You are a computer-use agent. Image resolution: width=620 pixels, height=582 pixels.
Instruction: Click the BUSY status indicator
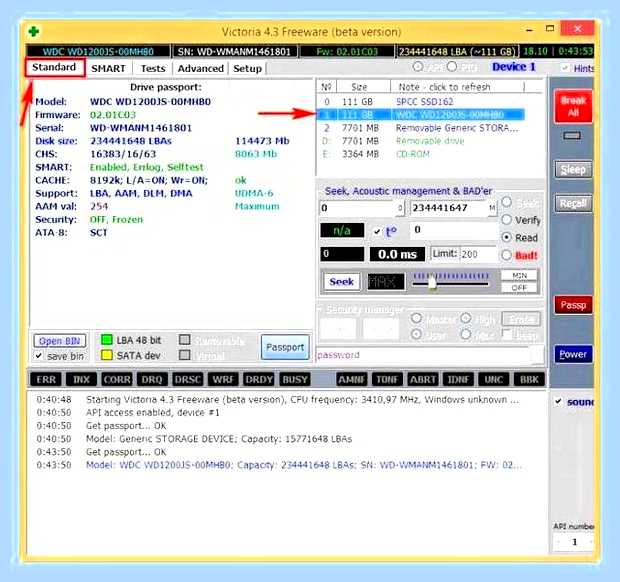[295, 380]
